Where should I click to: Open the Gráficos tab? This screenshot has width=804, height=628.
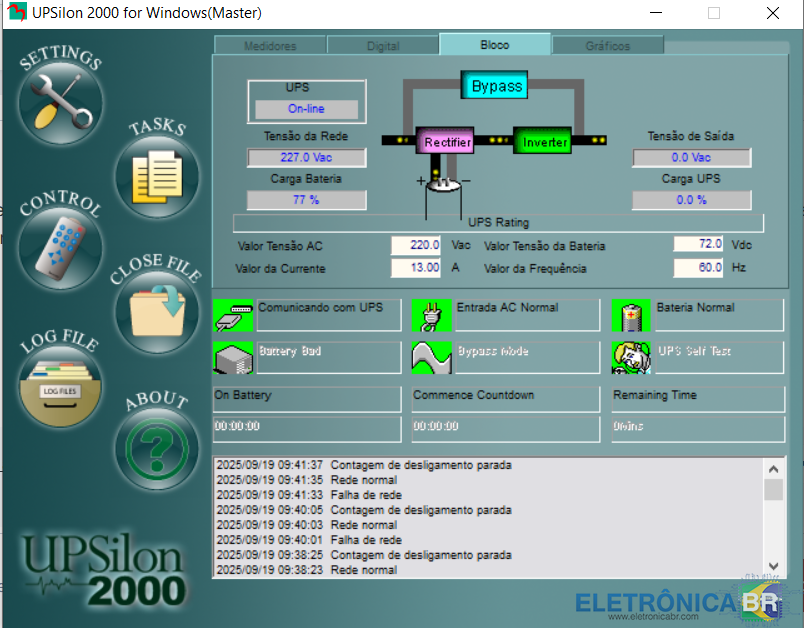coord(608,46)
